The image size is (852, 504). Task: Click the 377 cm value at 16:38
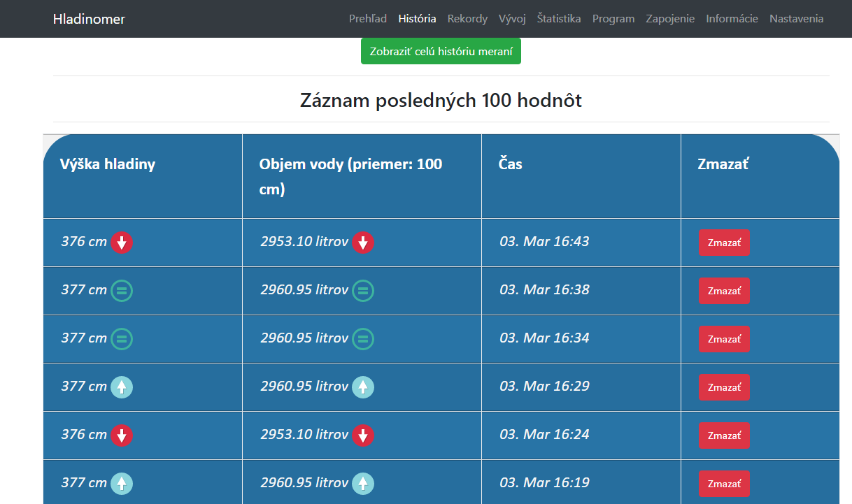click(84, 289)
